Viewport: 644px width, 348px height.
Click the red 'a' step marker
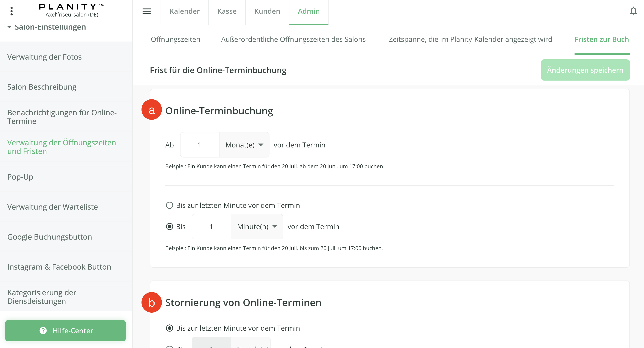(x=152, y=110)
